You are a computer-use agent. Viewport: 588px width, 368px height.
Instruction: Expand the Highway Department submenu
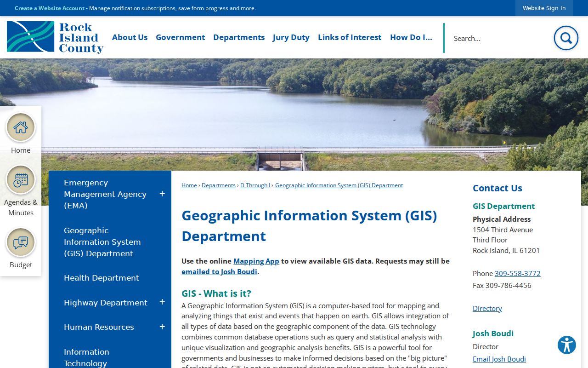pos(162,302)
